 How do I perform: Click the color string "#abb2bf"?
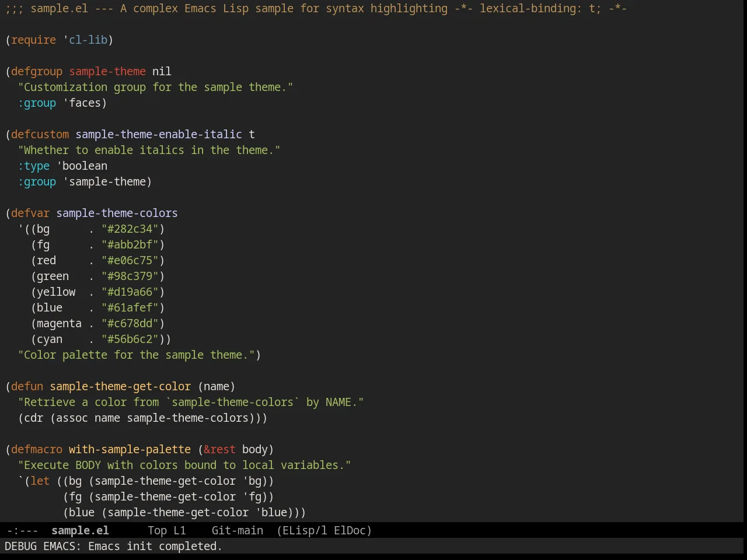[130, 244]
